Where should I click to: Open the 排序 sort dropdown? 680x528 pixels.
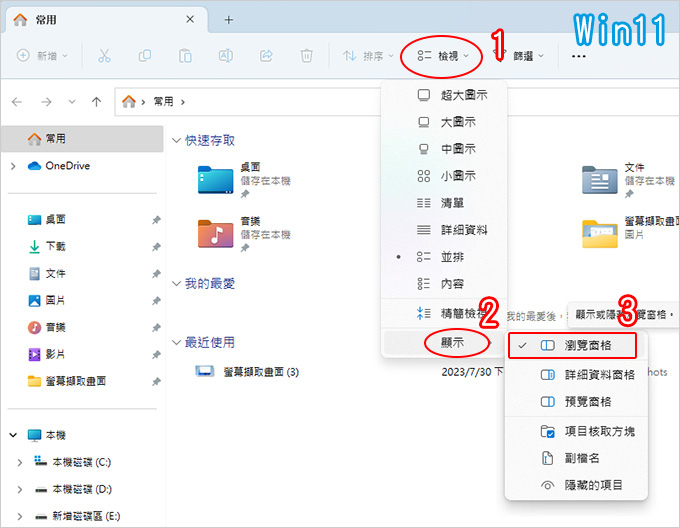(x=368, y=56)
